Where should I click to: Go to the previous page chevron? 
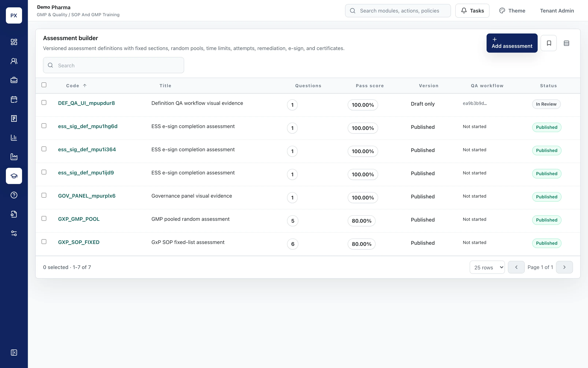(516, 267)
